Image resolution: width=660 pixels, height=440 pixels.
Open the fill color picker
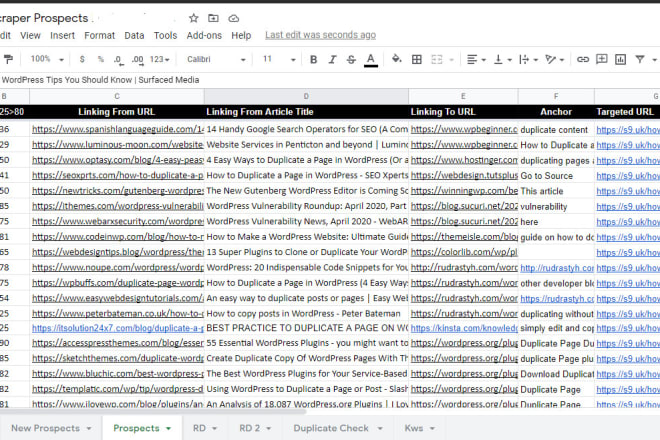(x=396, y=59)
